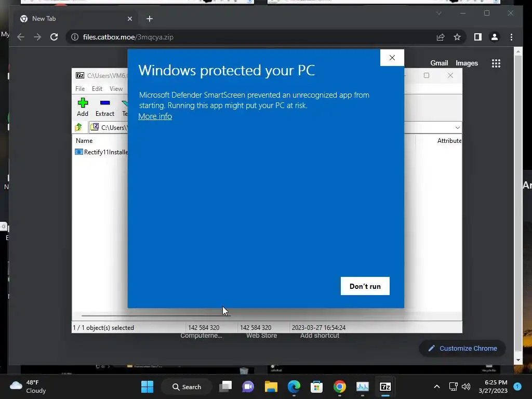Click the site information icon
Screen dimensions: 532x399
75,37
